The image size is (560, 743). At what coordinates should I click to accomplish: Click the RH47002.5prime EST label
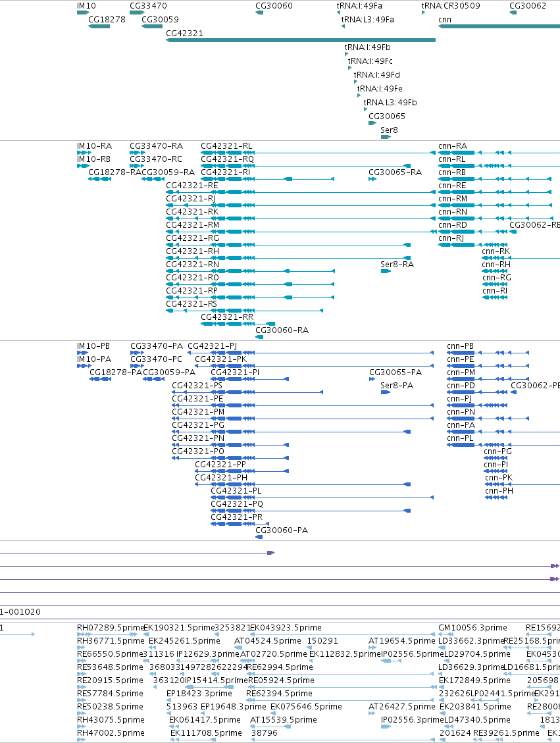110,733
